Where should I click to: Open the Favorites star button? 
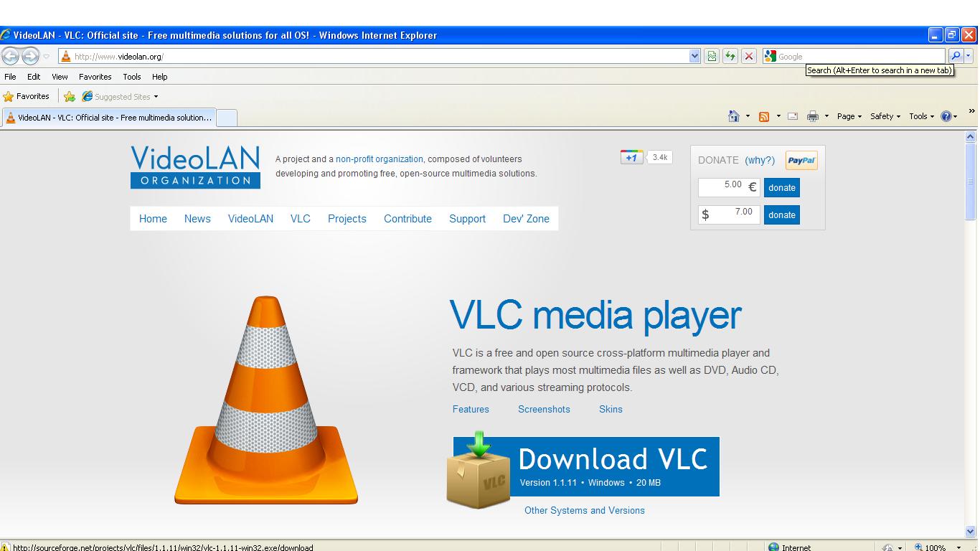(x=27, y=96)
